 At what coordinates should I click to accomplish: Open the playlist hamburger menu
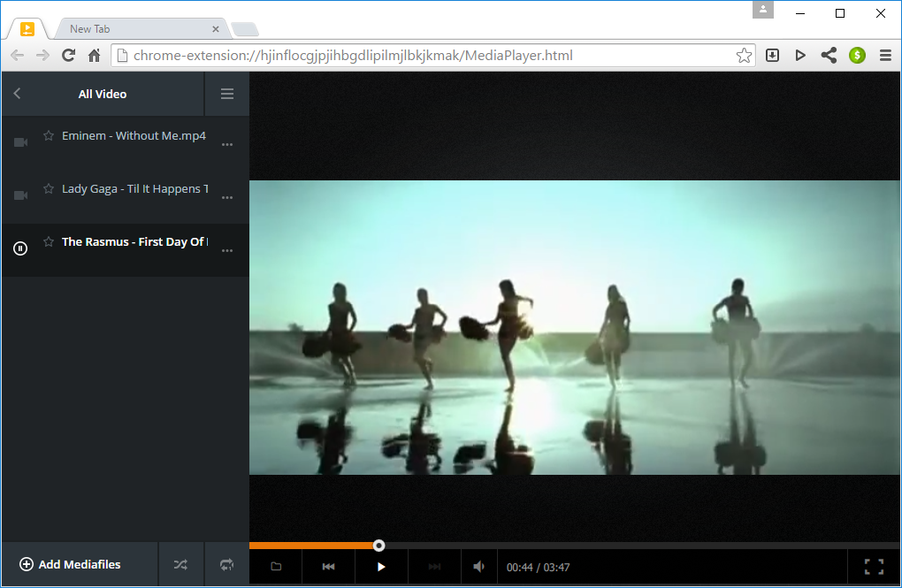(x=227, y=94)
